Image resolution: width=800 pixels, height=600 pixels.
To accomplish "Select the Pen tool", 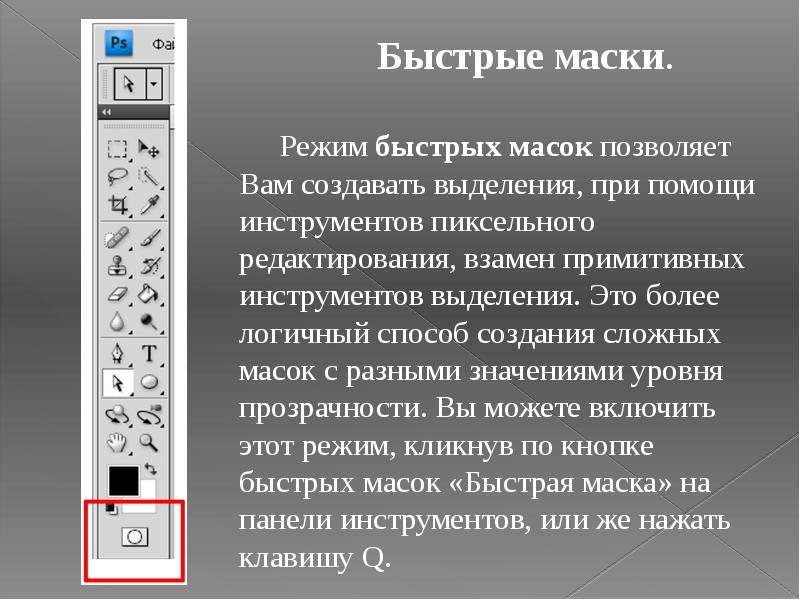I will [x=118, y=353].
